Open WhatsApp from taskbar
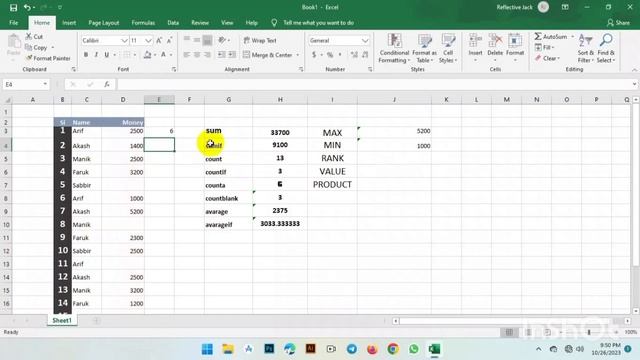Image resolution: width=640 pixels, height=360 pixels. click(413, 349)
